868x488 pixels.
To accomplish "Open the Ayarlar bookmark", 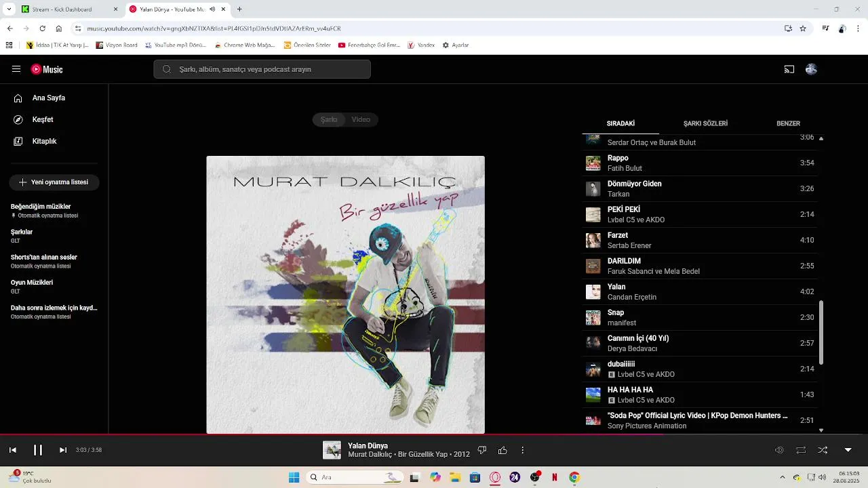I will coord(456,45).
